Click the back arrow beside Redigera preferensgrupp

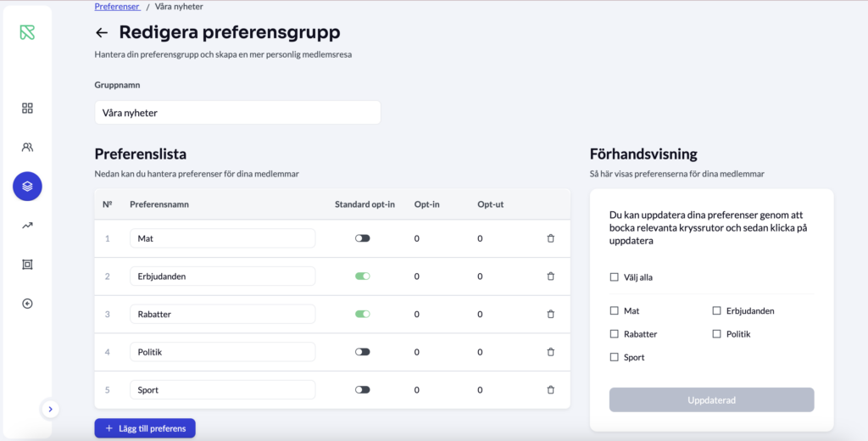[x=102, y=33]
